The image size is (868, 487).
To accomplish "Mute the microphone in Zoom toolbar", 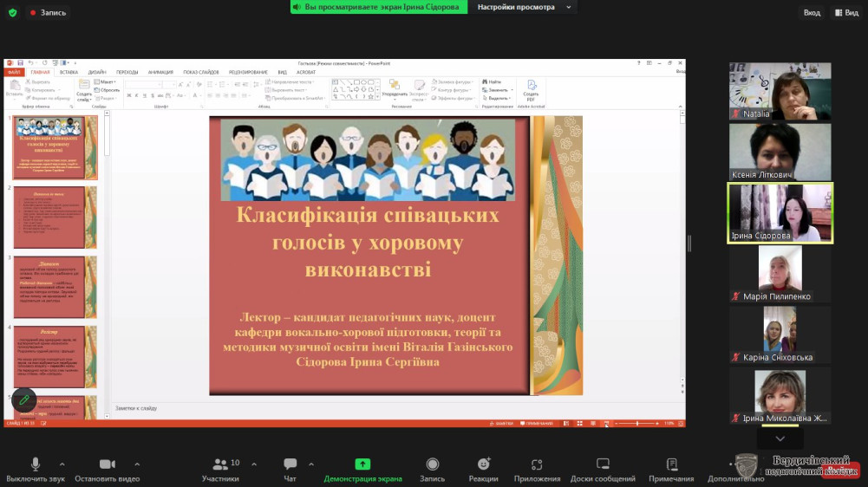I will point(36,464).
